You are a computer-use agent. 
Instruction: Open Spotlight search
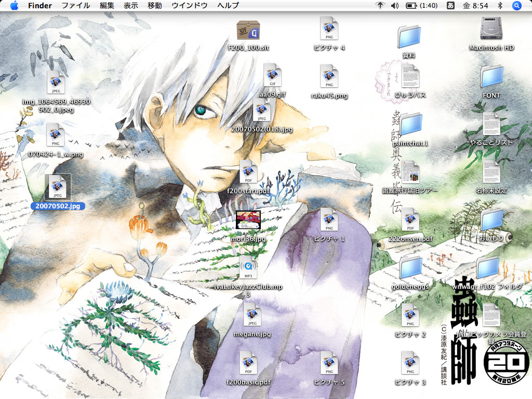tap(516, 5)
